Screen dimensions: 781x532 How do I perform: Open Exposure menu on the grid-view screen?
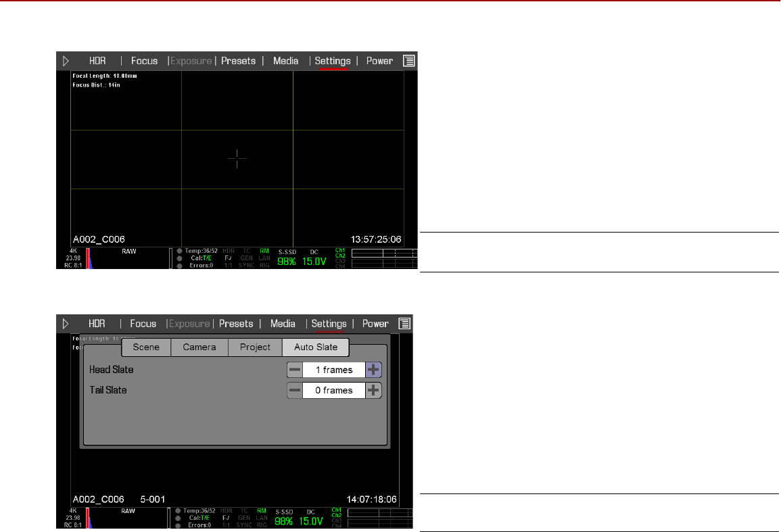(x=191, y=61)
